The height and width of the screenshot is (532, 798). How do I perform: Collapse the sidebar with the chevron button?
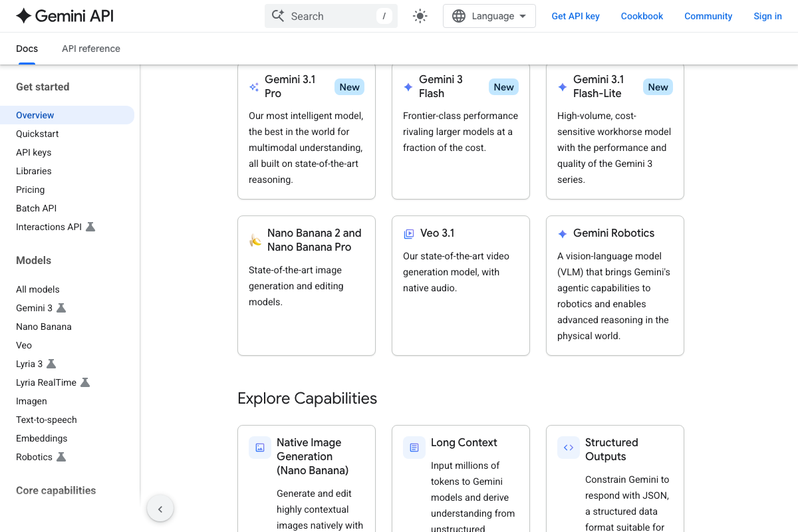tap(160, 509)
